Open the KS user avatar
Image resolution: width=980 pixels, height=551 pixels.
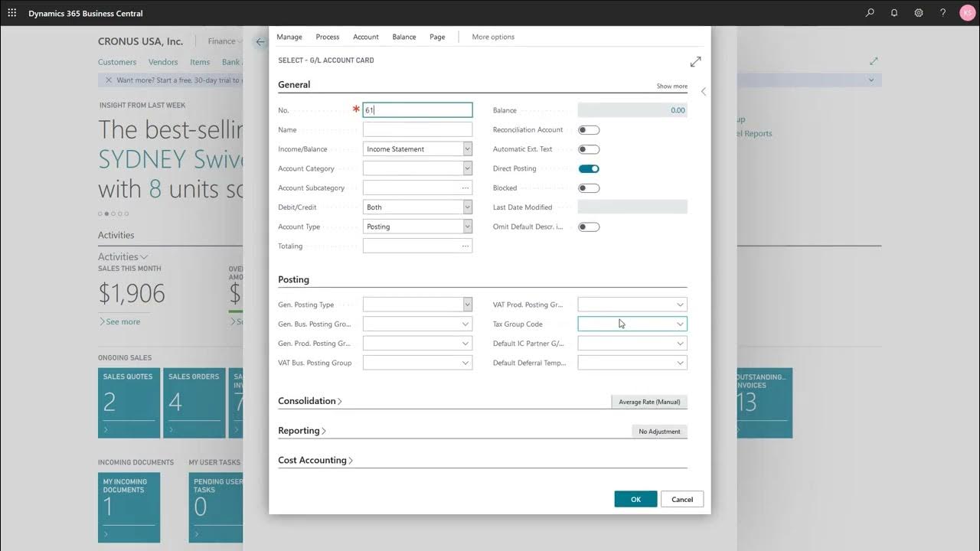click(968, 13)
